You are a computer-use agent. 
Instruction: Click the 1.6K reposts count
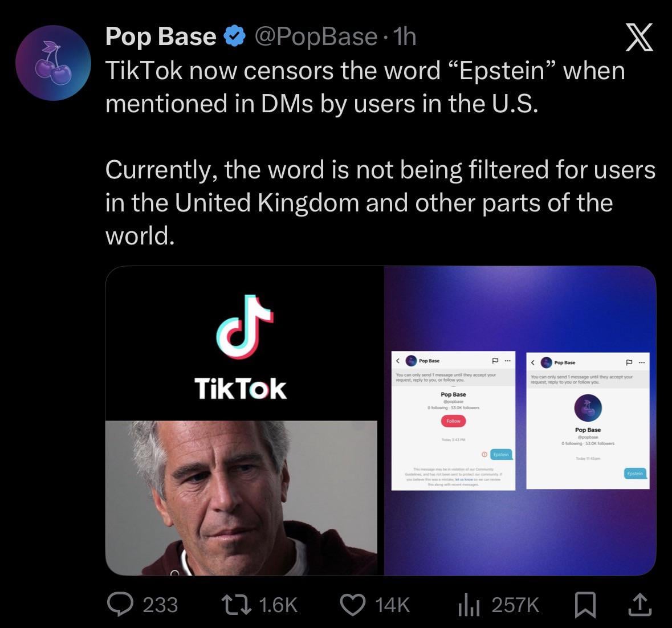(278, 605)
